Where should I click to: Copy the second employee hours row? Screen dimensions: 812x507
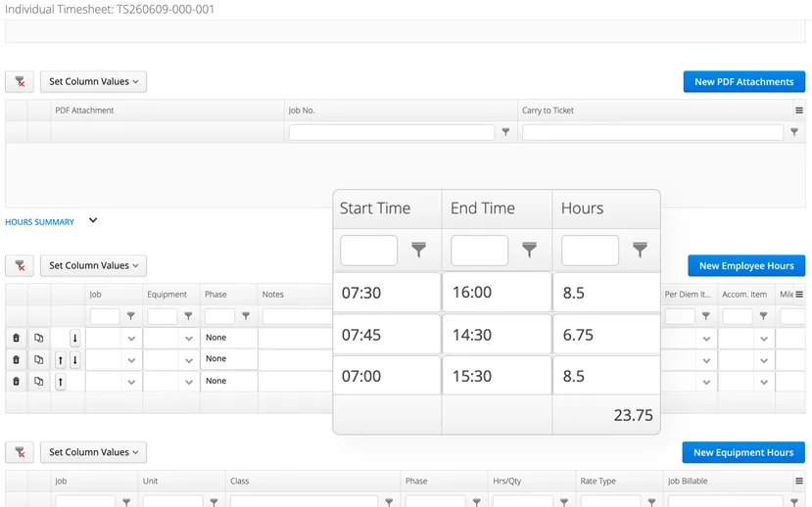39,359
